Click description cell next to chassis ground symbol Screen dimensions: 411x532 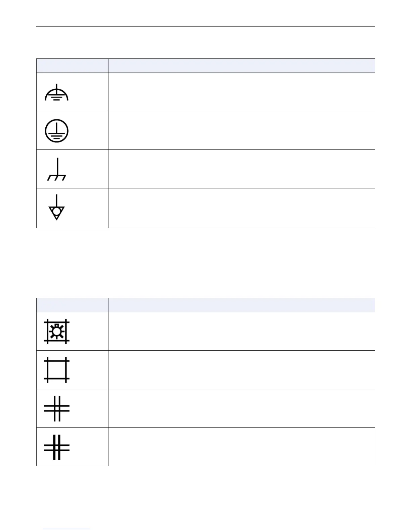pos(241,169)
